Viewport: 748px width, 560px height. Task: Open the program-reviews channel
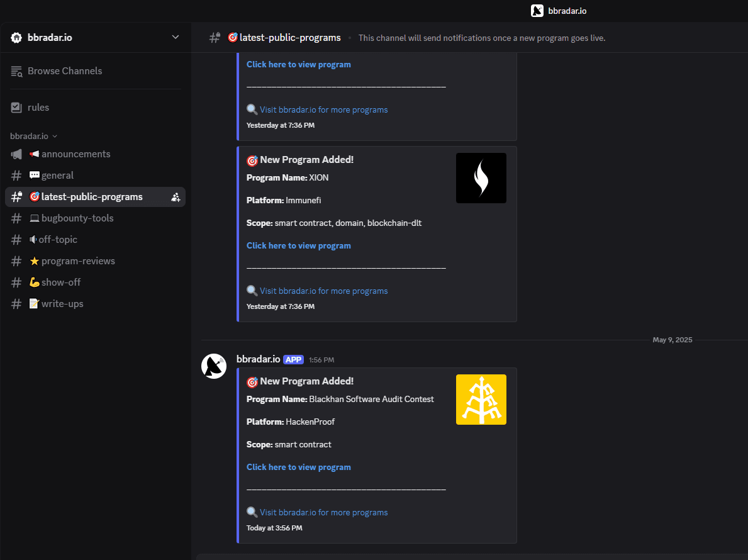click(78, 261)
